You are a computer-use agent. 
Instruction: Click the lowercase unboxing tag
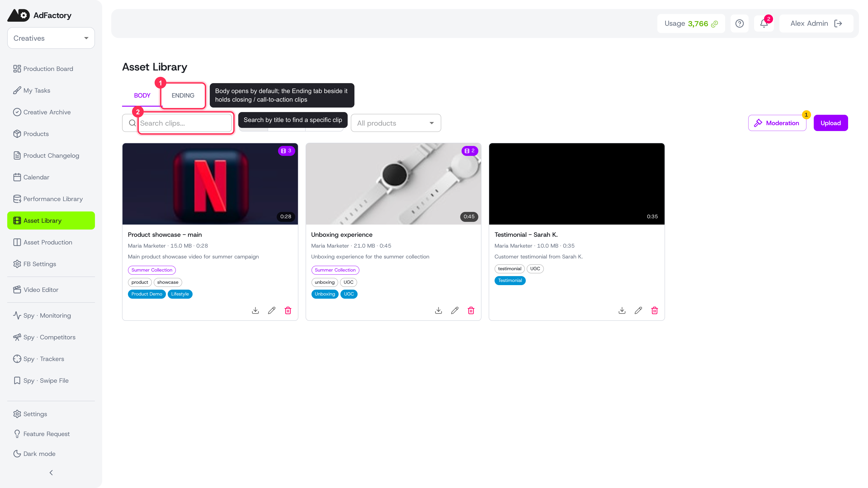325,282
